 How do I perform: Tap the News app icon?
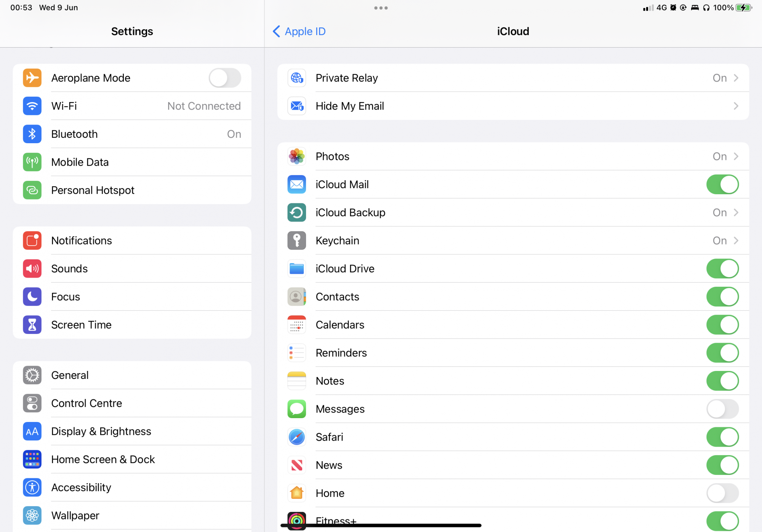pos(297,465)
